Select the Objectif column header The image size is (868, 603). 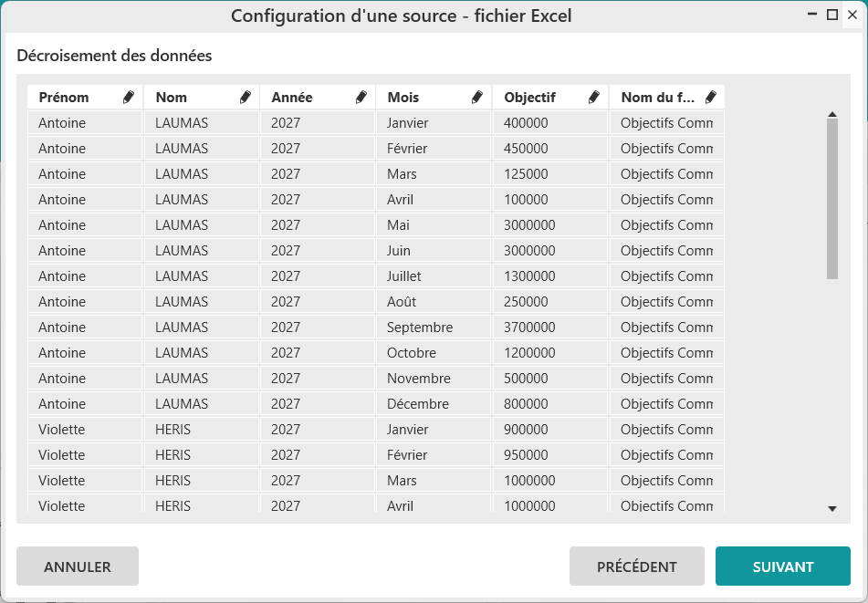click(550, 98)
